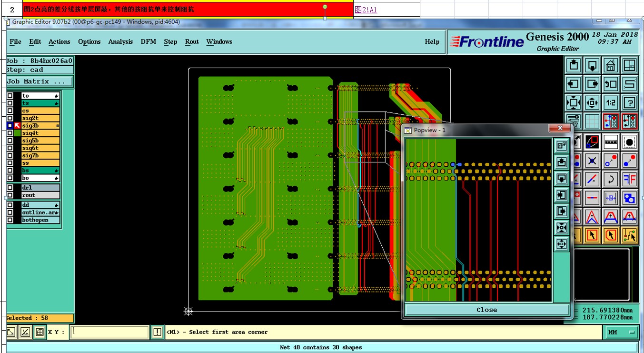
Task: Open the MM units dropdown
Action: pyautogui.click(x=621, y=332)
